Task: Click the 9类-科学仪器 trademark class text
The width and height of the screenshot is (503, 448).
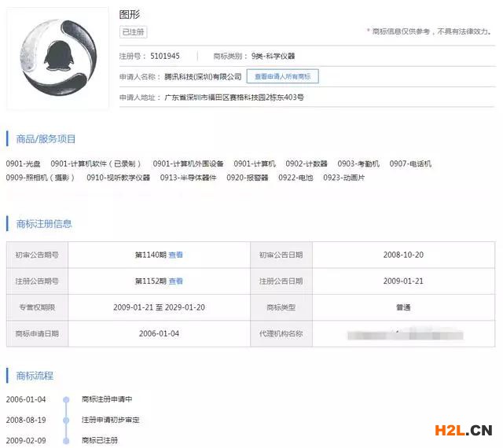Action: click(273, 57)
